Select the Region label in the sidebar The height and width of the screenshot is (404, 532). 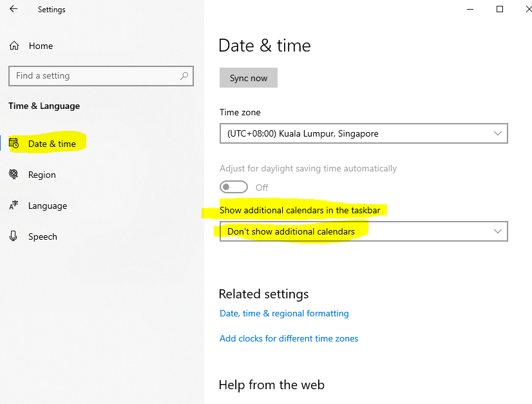[x=42, y=175]
